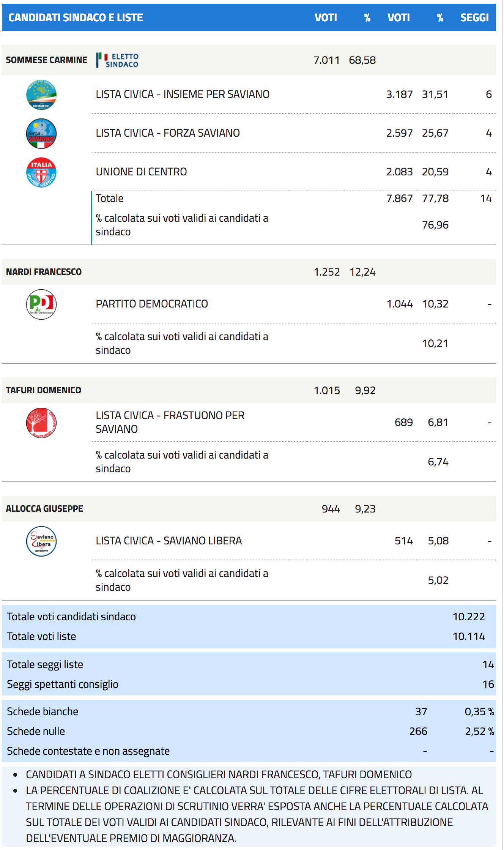Select candidate Nardi Francesco name
Screen dimensions: 504x850
click(44, 272)
